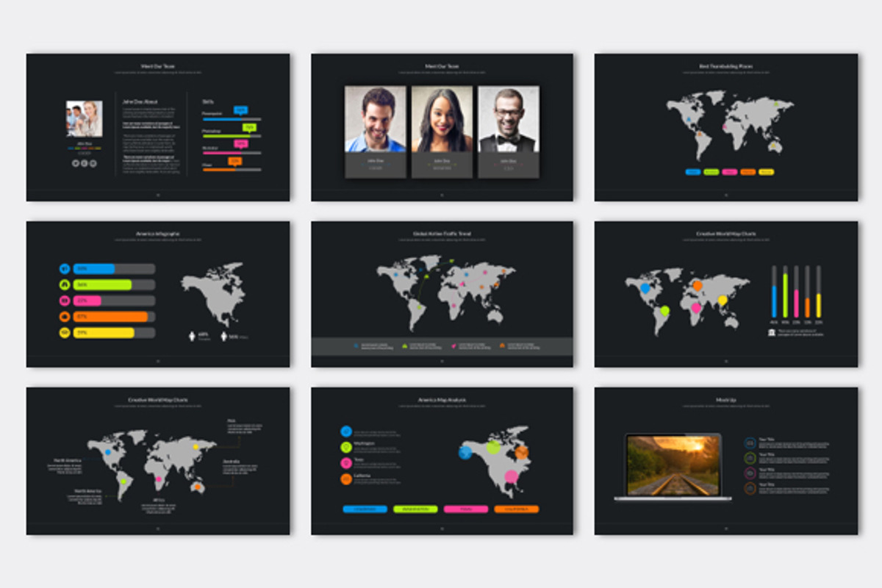Click the orange ring icon beside the laptop mockup
This screenshot has width=882, height=588.
pos(749,489)
